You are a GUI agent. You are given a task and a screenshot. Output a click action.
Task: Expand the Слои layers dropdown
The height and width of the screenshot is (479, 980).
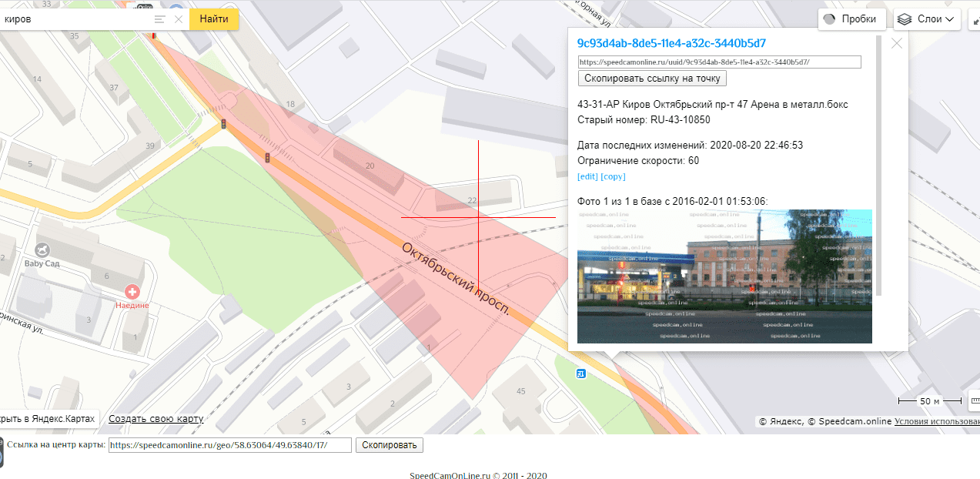(x=927, y=19)
